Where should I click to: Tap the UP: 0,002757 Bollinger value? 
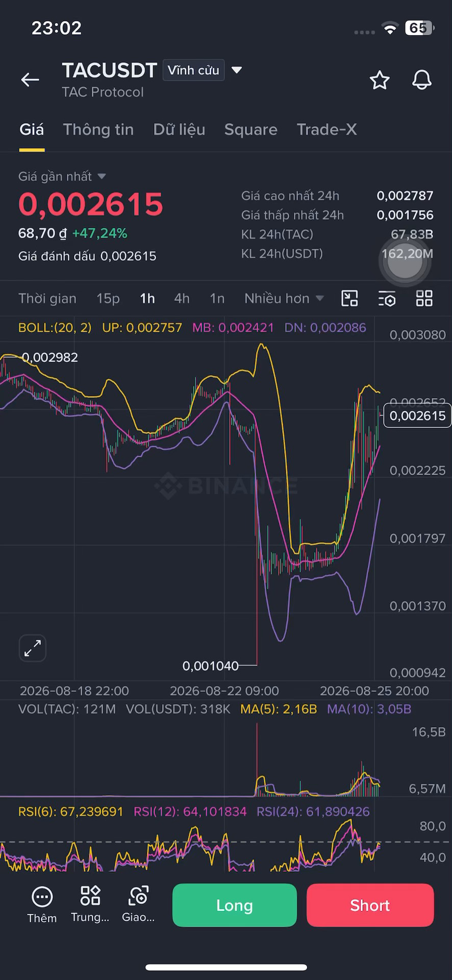tap(142, 328)
